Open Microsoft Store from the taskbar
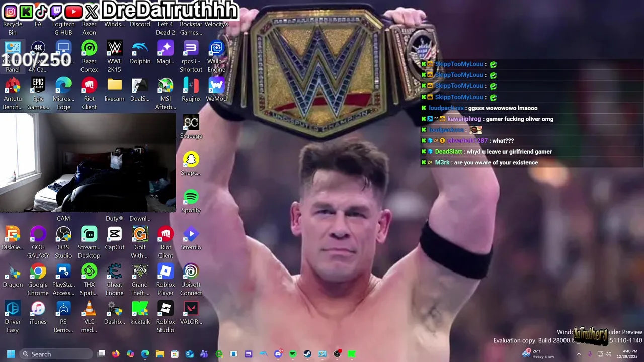 click(x=175, y=354)
